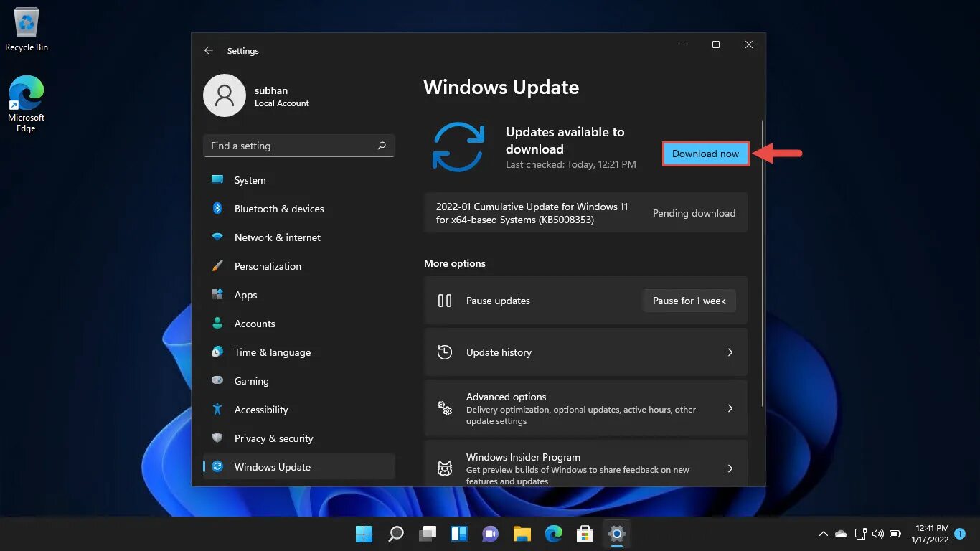Click the Personalization paintbrush icon
Viewport: 980px width, 551px height.
(x=217, y=265)
